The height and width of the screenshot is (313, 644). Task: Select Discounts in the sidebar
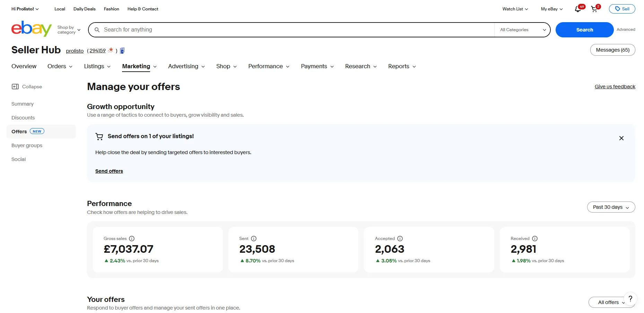coord(23,118)
